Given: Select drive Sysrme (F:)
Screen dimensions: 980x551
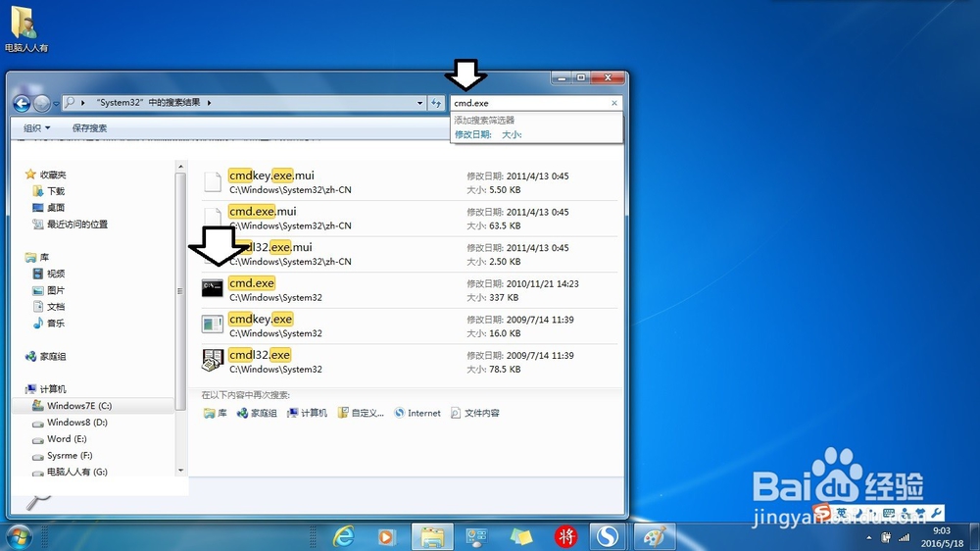Looking at the screenshot, I should coord(70,456).
